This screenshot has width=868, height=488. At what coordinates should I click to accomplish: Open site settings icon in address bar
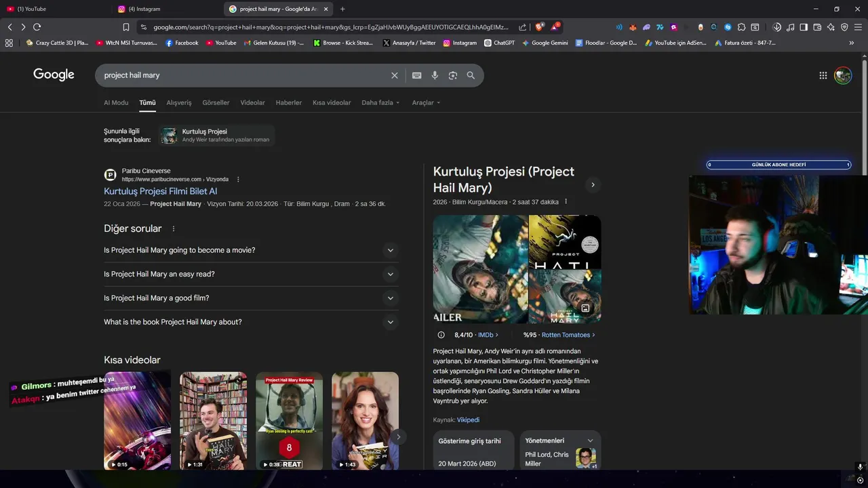143,27
